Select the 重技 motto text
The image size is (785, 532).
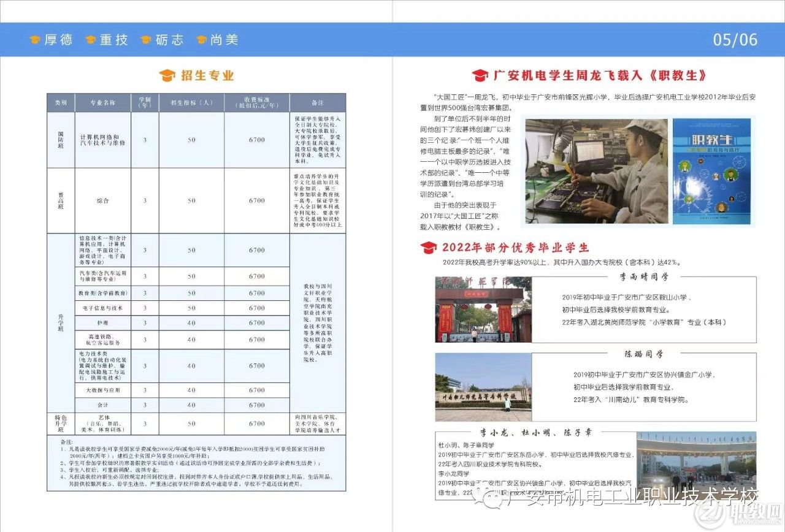click(114, 40)
